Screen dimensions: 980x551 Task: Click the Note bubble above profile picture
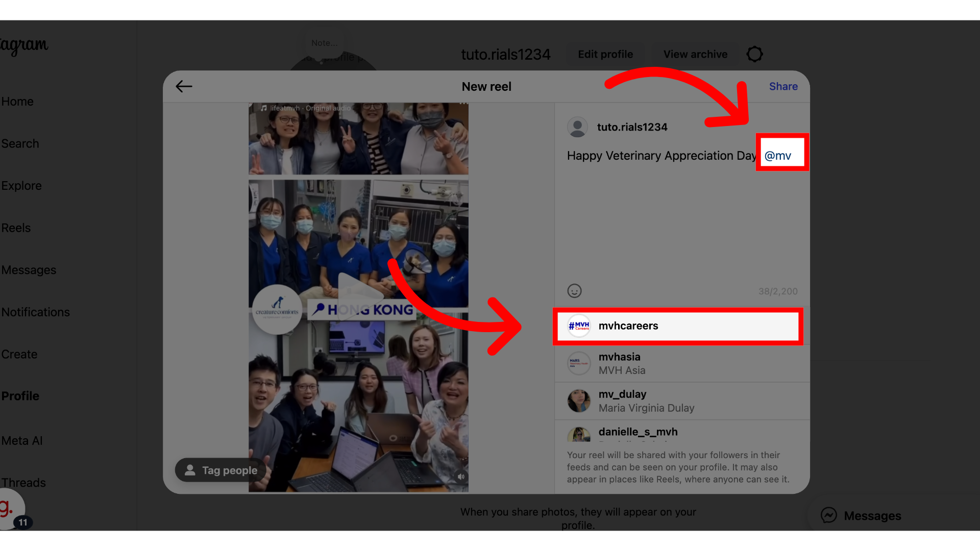pyautogui.click(x=324, y=43)
